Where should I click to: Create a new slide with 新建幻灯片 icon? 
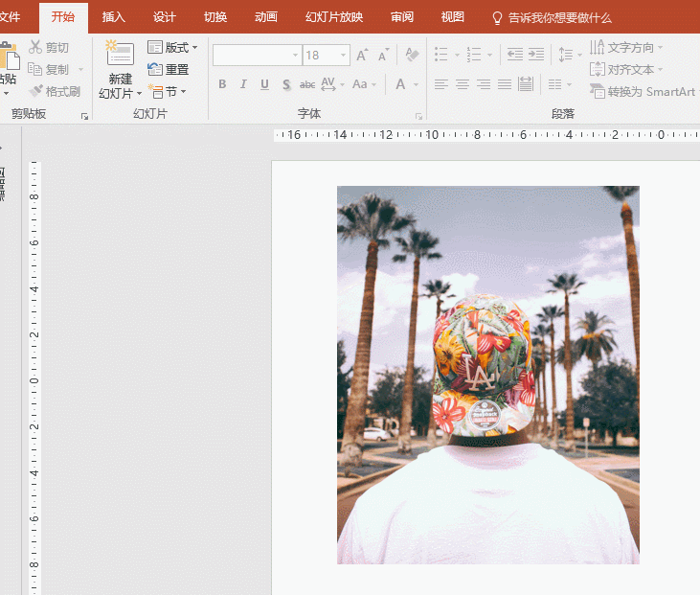tap(120, 54)
